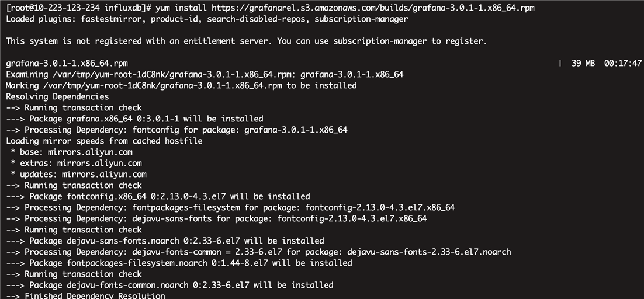The width and height of the screenshot is (644, 299).
Task: Click the 'updates: mirrors.aliyun.com' entry
Action: click(78, 174)
